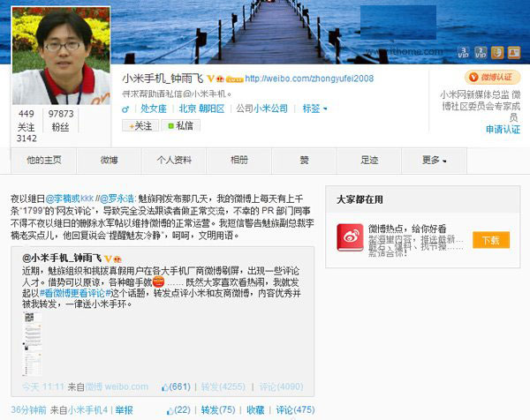The image size is (530, 420).
Task: Open the 相册 album tab
Action: click(x=239, y=161)
